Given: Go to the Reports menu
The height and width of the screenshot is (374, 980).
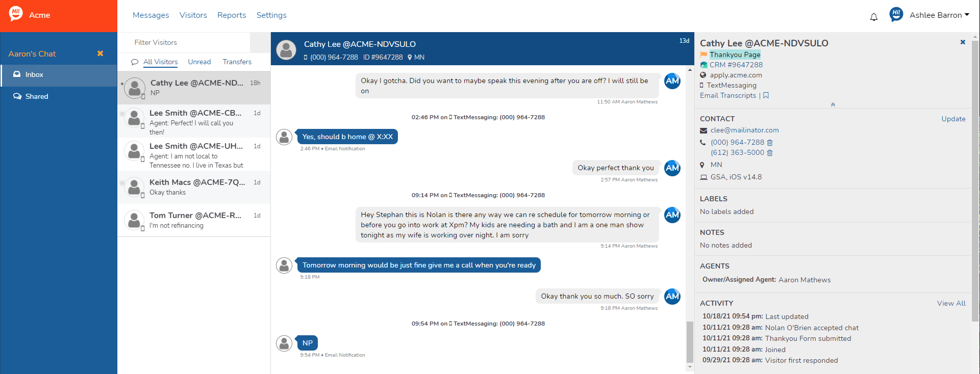Looking at the screenshot, I should 232,15.
